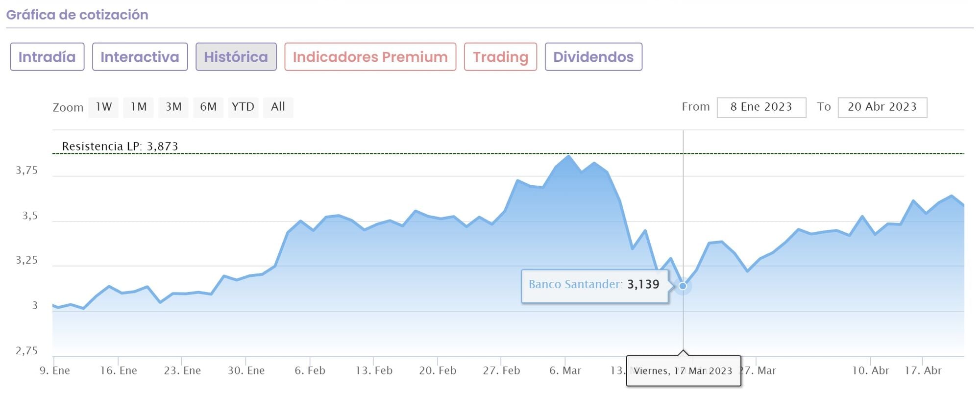Show All historical data

point(278,107)
